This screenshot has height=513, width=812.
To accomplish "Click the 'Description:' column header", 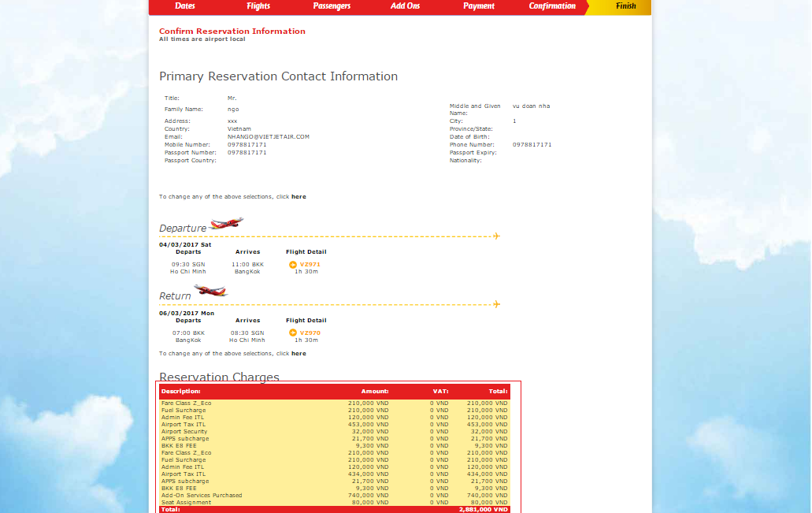I will click(x=180, y=392).
